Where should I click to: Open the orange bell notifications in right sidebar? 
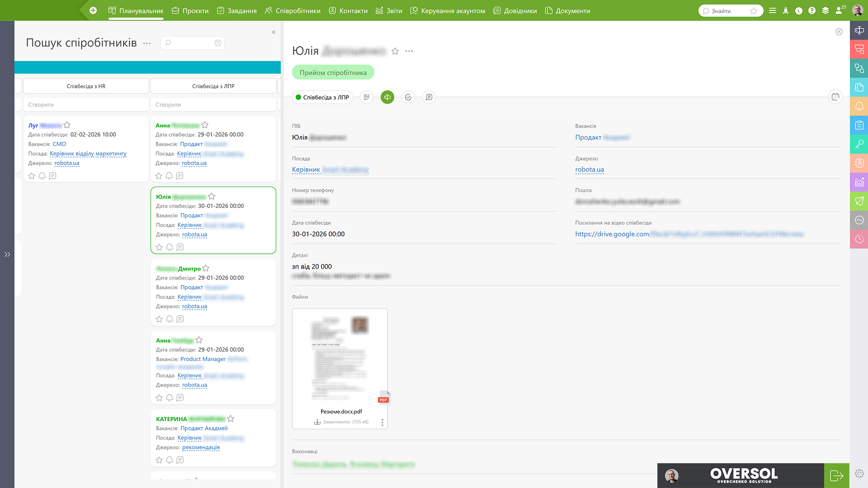click(x=859, y=106)
